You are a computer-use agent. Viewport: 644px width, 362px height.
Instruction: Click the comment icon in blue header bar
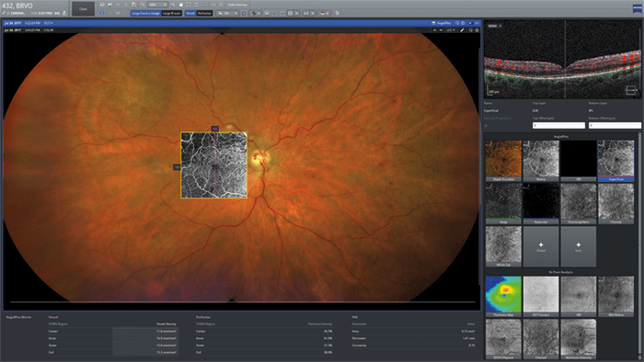coord(457,23)
